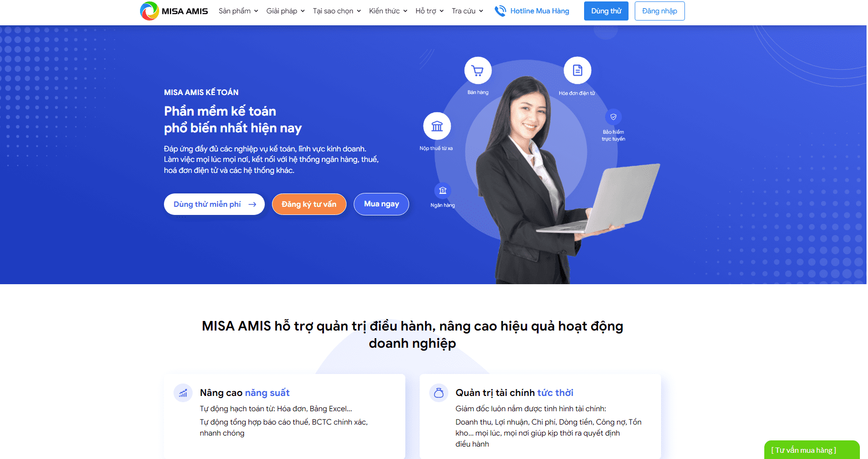Open the Tra cứu menu
The width and height of the screenshot is (868, 459).
click(x=467, y=11)
